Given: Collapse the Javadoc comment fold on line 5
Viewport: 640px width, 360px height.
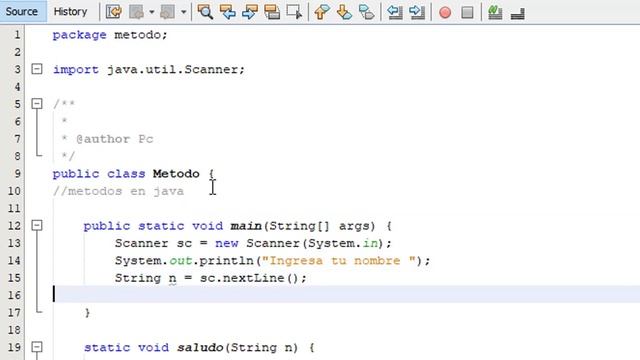Looking at the screenshot, I should (x=37, y=104).
